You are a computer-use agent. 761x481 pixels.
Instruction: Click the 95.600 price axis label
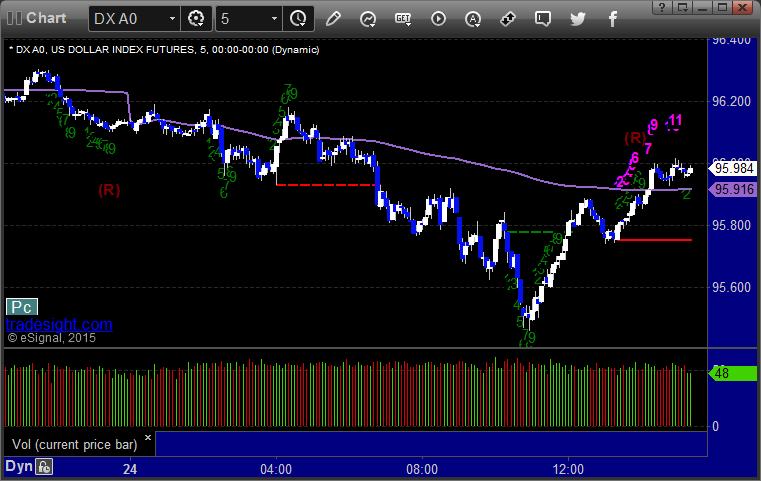click(731, 287)
